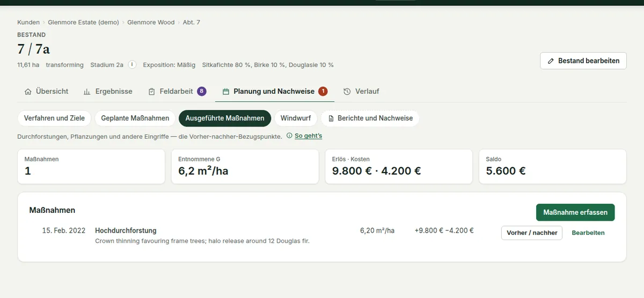The height and width of the screenshot is (298, 644).
Task: Click the Crown thinning description text
Action: 202,241
